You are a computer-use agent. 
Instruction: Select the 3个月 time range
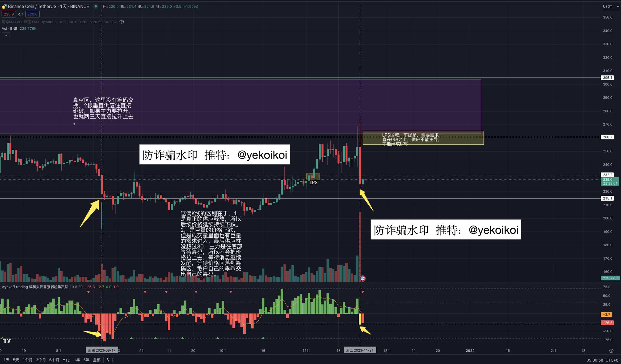coord(41,360)
